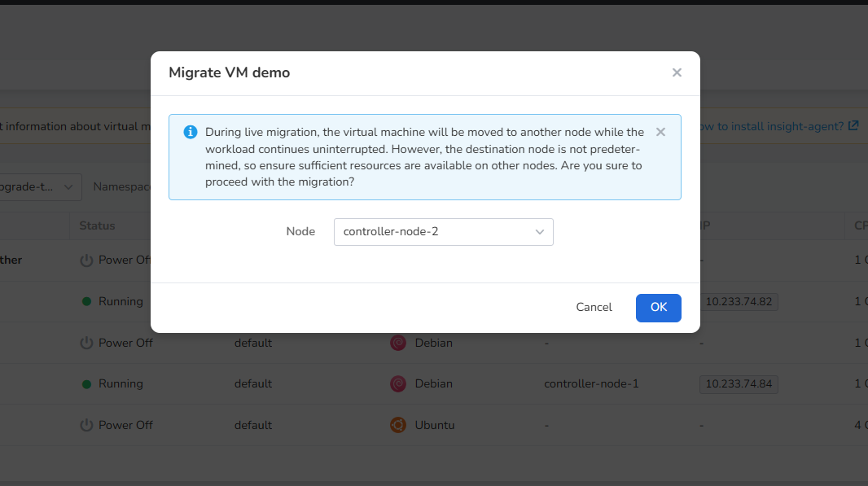This screenshot has width=868, height=486.
Task: Click the controller-node-1 node cell
Action: pos(591,383)
